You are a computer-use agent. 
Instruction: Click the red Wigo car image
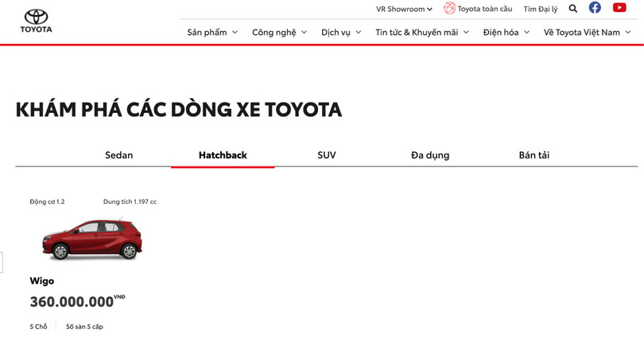(x=92, y=239)
